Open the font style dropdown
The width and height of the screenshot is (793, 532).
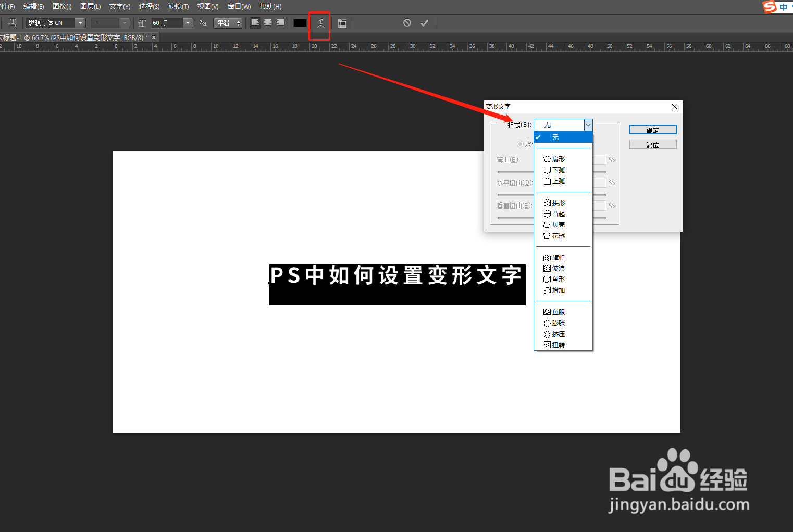pyautogui.click(x=125, y=23)
